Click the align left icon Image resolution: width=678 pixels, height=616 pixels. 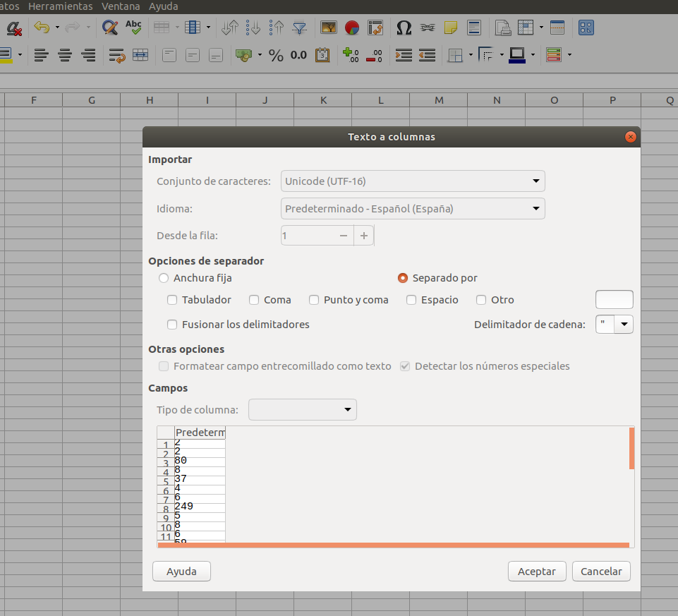(41, 55)
